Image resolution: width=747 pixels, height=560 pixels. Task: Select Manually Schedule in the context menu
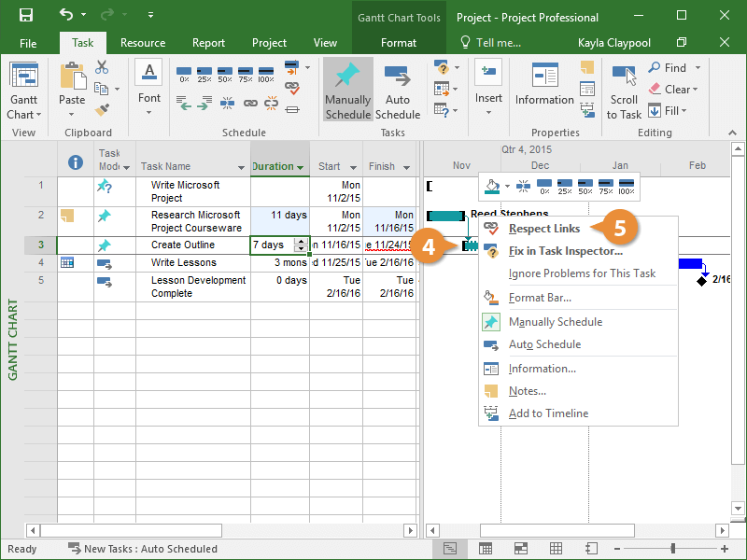(555, 322)
